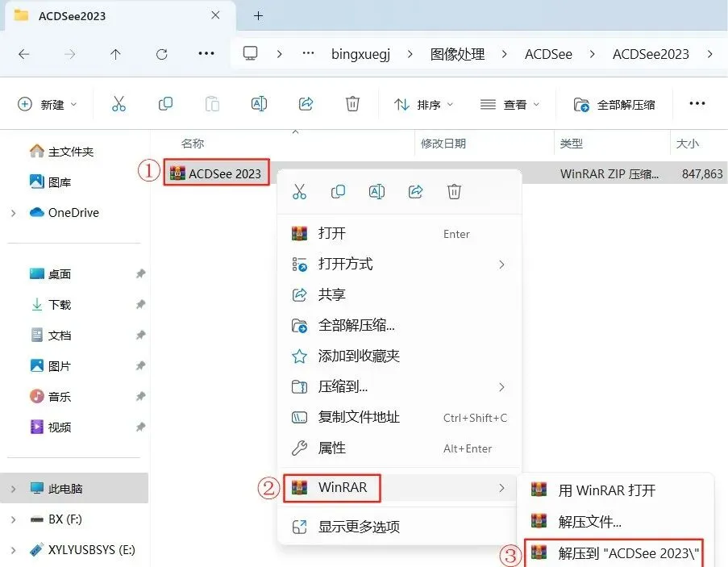Open the 查看 view dropdown
Viewport: 728px width, 567px height.
tap(510, 105)
